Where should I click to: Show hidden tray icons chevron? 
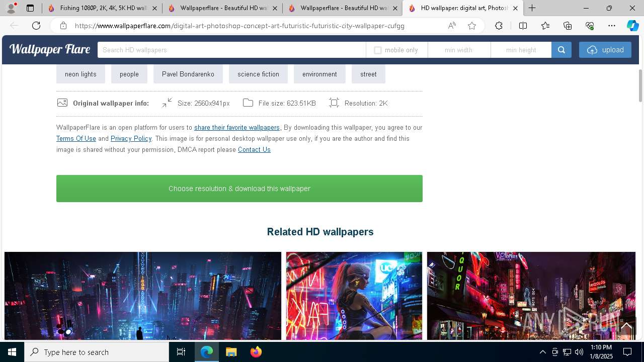(542, 352)
